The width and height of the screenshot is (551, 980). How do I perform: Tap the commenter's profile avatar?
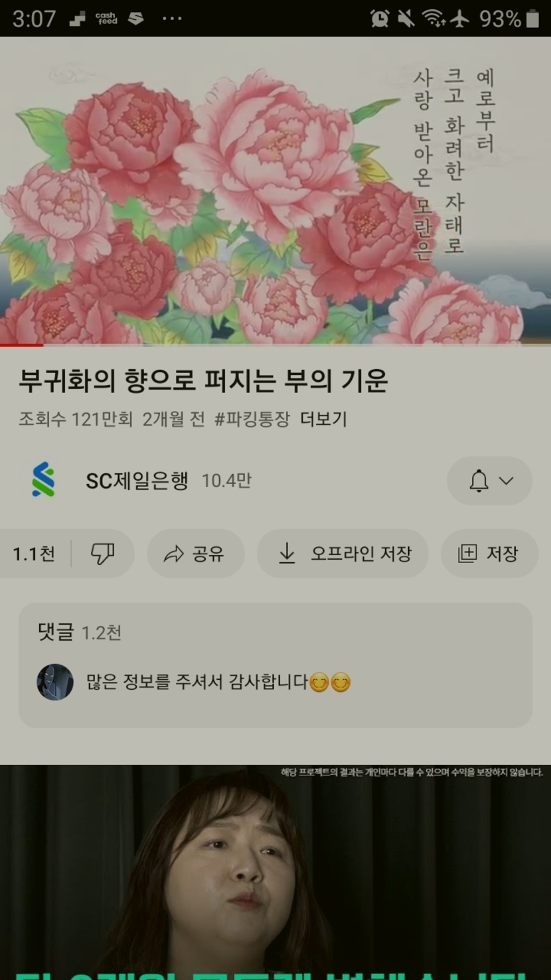tap(55, 682)
